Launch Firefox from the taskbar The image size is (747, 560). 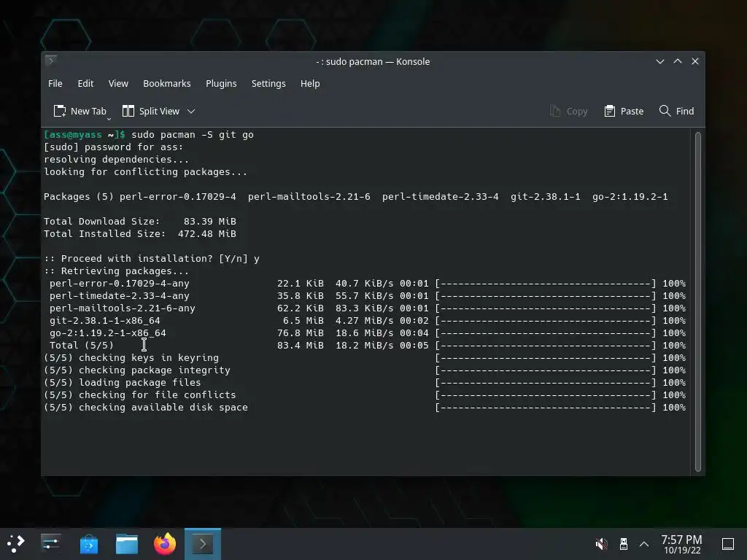[x=165, y=544]
